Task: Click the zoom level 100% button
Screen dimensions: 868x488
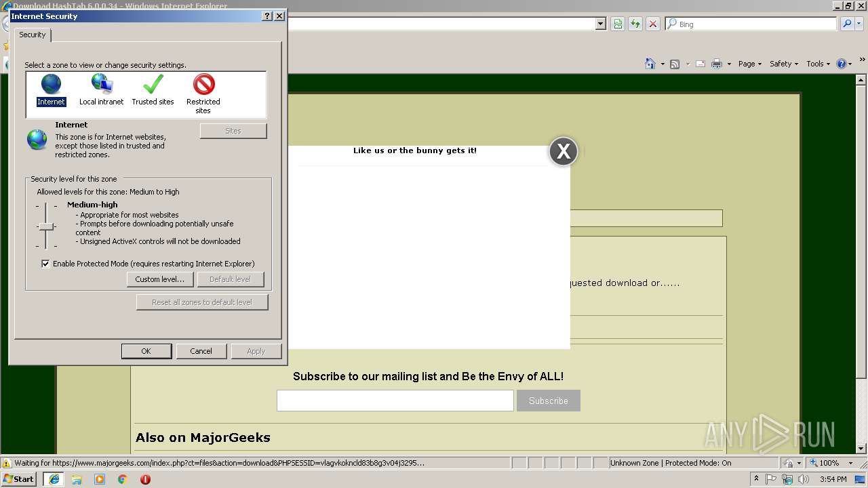Action: (x=824, y=463)
